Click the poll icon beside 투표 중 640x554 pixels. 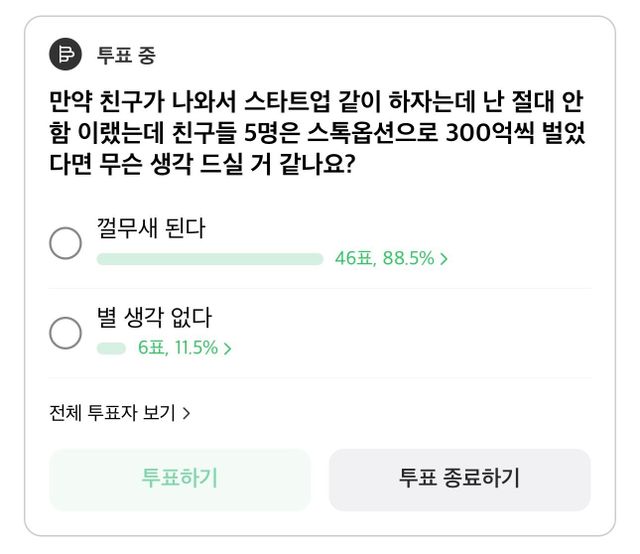tap(66, 54)
